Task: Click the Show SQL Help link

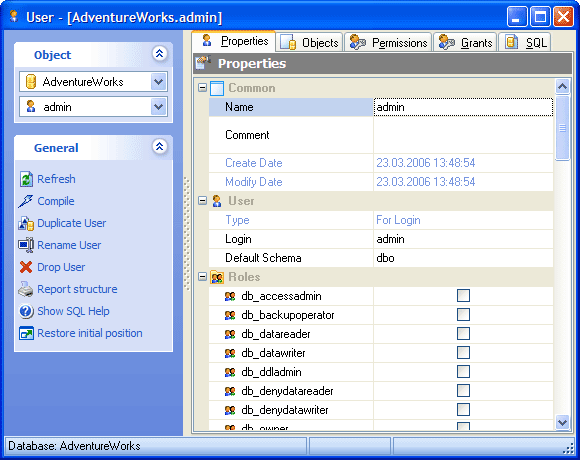Action: click(73, 311)
